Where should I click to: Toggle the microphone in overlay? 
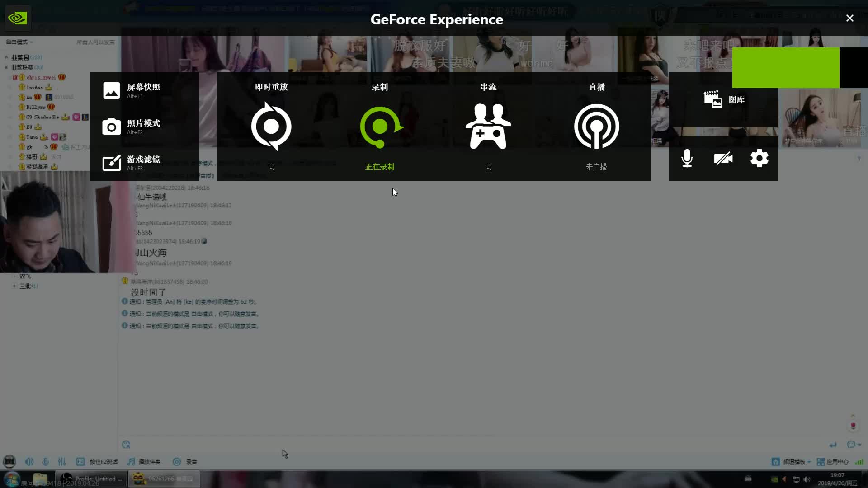click(687, 159)
